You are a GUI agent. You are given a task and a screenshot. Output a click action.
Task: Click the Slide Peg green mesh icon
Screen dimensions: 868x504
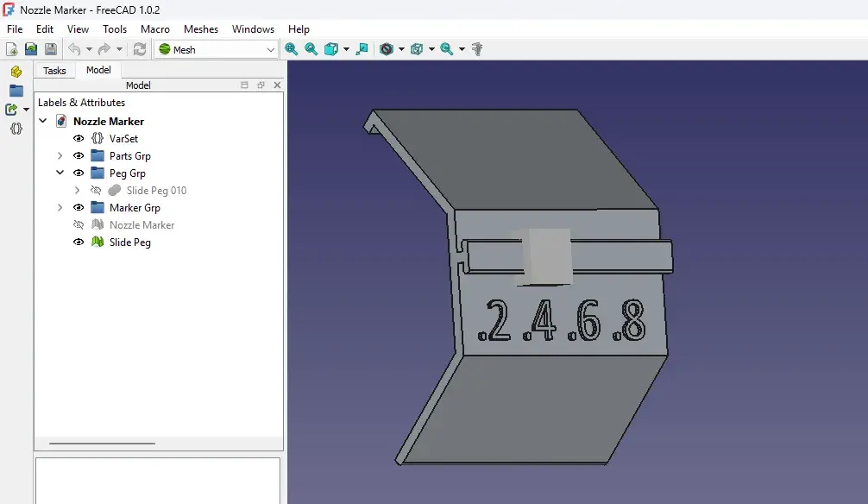97,242
